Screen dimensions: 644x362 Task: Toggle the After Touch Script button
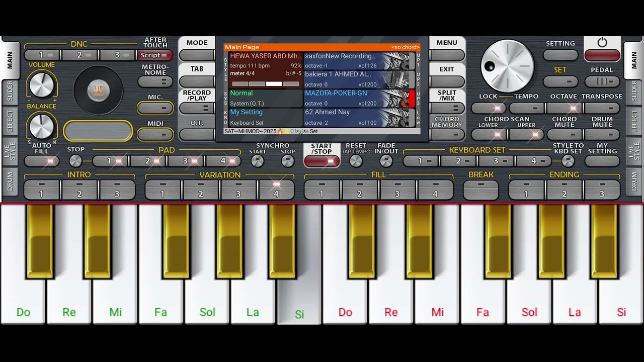155,55
